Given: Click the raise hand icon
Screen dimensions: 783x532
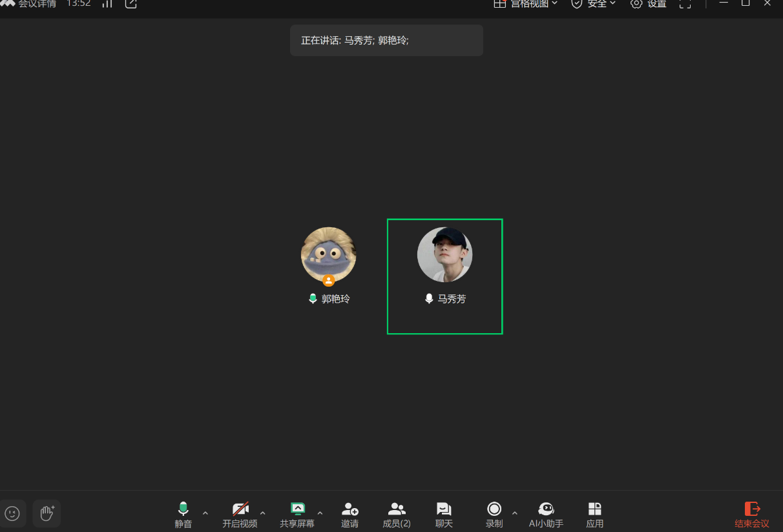Looking at the screenshot, I should (47, 513).
